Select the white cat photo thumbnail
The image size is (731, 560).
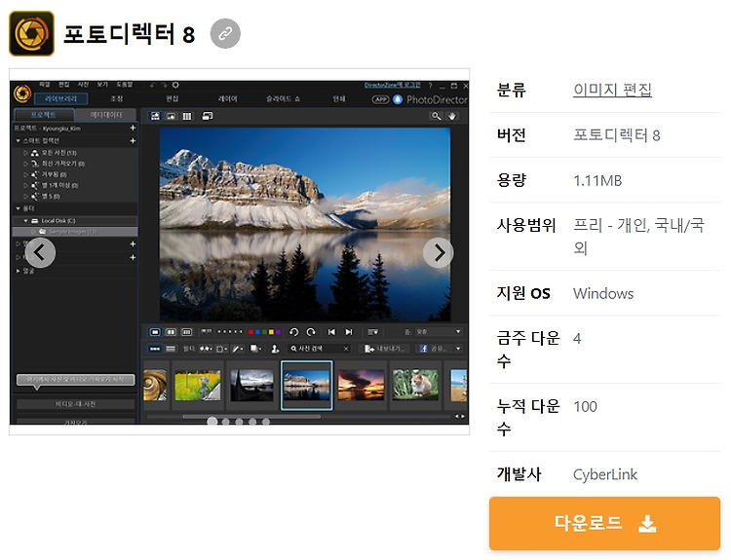tap(415, 386)
